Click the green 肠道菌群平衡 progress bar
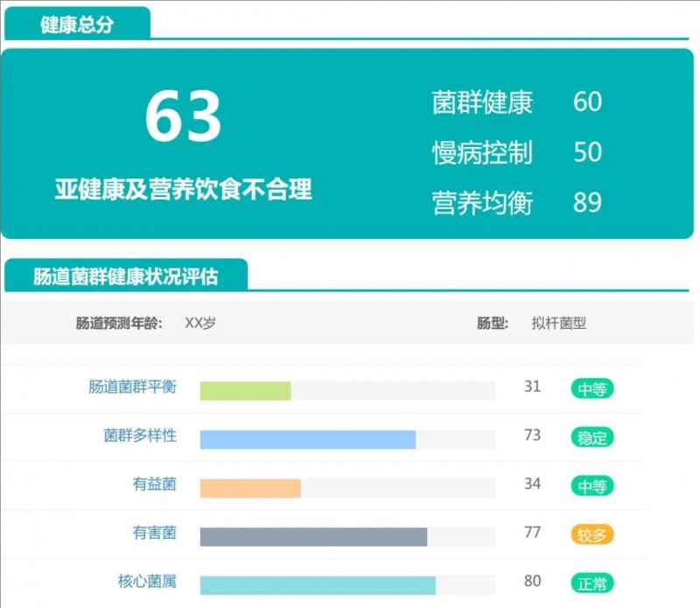 point(245,391)
